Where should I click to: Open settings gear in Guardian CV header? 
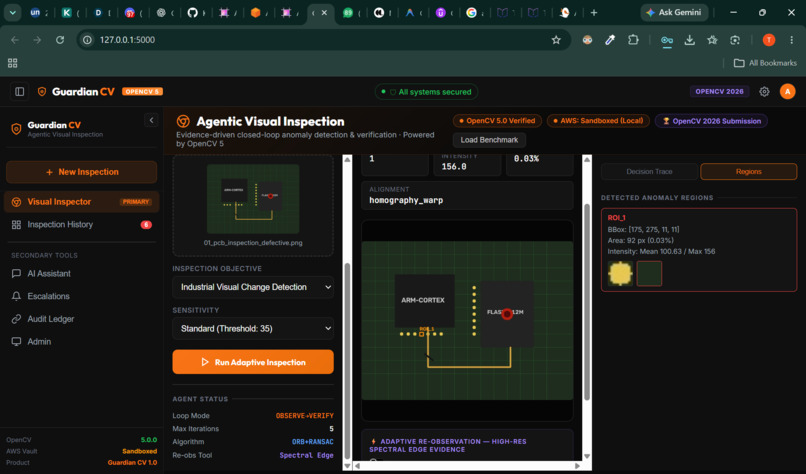click(764, 92)
